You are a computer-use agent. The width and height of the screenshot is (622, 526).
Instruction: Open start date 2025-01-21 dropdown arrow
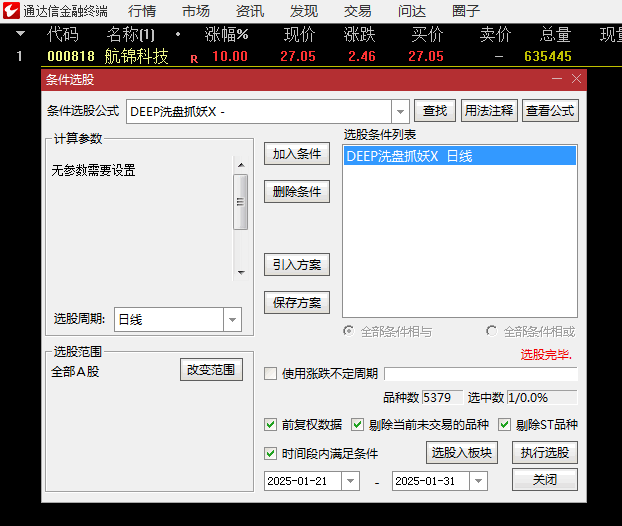tap(350, 481)
